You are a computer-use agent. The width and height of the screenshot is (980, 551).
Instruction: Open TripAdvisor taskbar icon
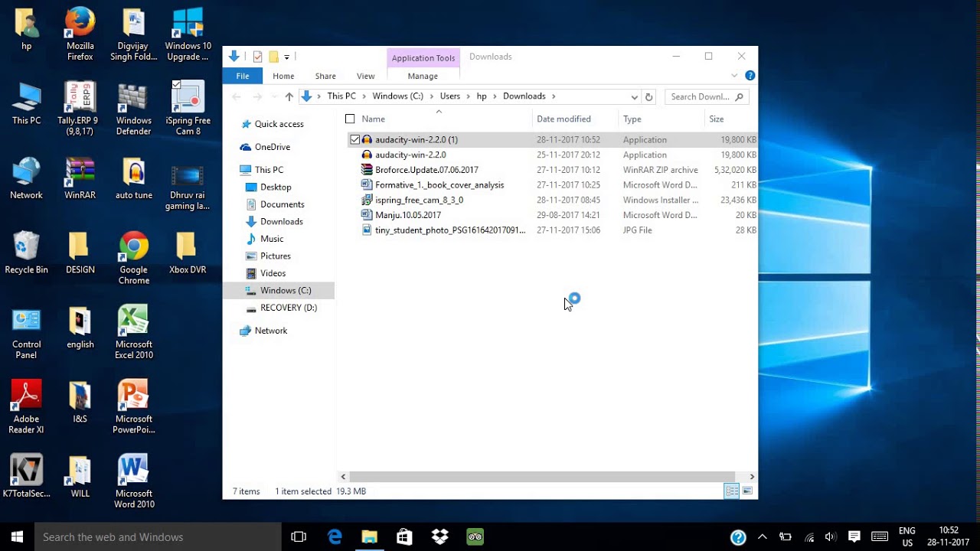475,537
